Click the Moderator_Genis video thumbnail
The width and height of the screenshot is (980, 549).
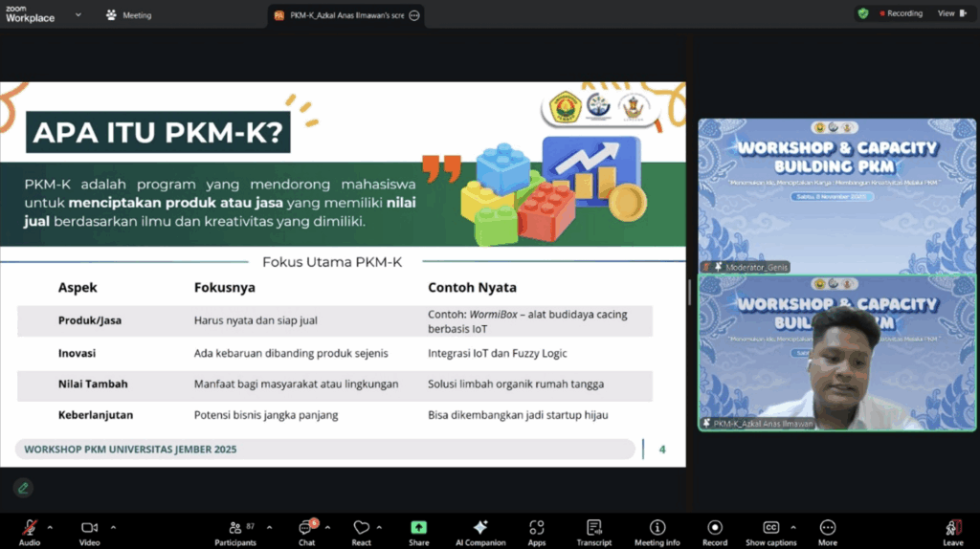click(836, 195)
